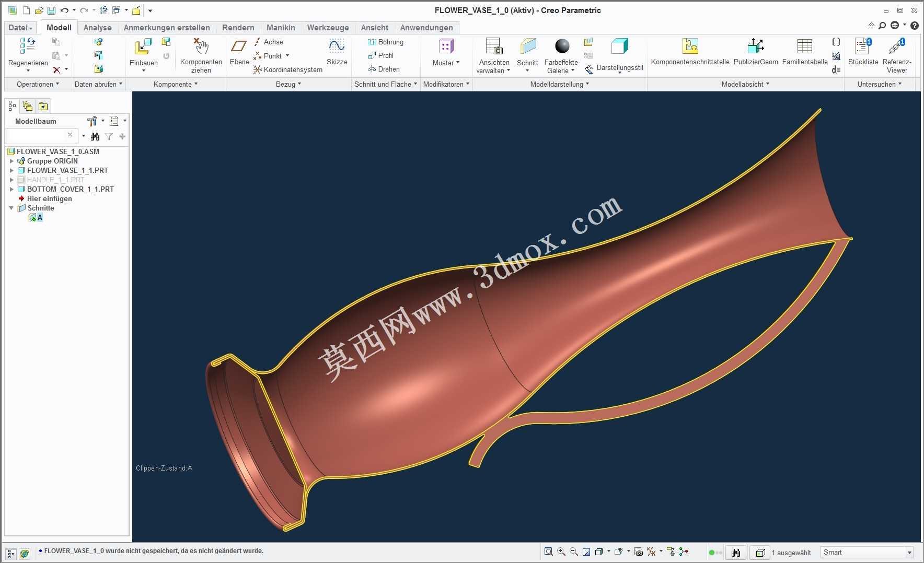This screenshot has width=924, height=563.
Task: Open the Modifikatoren group menu
Action: (446, 84)
